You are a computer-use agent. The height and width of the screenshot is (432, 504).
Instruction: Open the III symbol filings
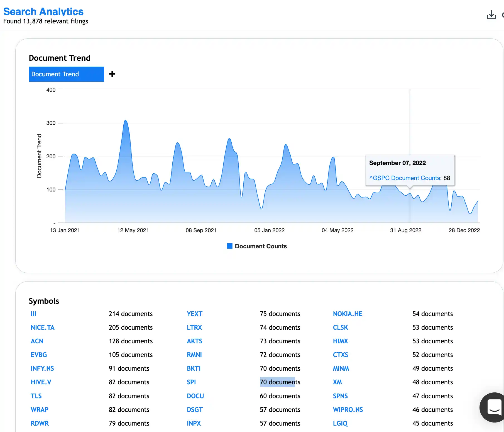tap(33, 314)
